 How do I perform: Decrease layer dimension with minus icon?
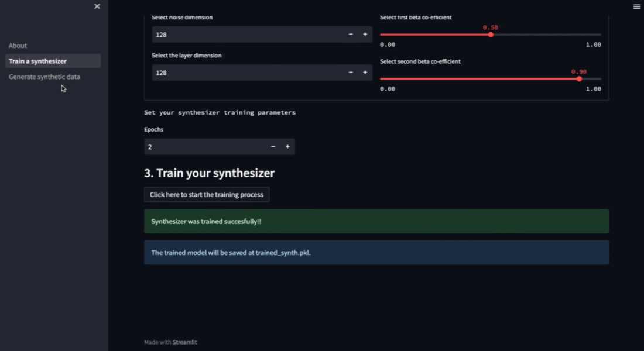351,73
